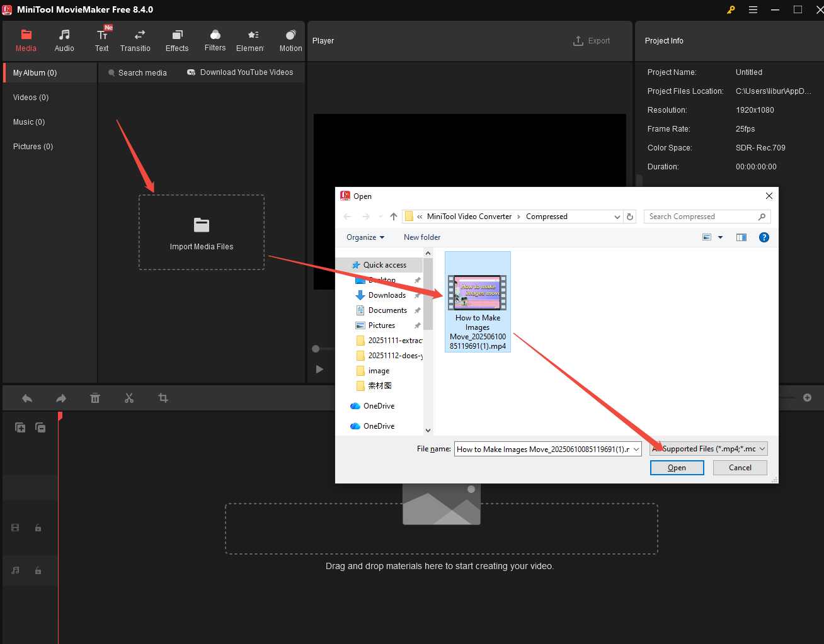Screen dimensions: 824x644
Task: Expand the Organize dropdown
Action: click(x=365, y=237)
